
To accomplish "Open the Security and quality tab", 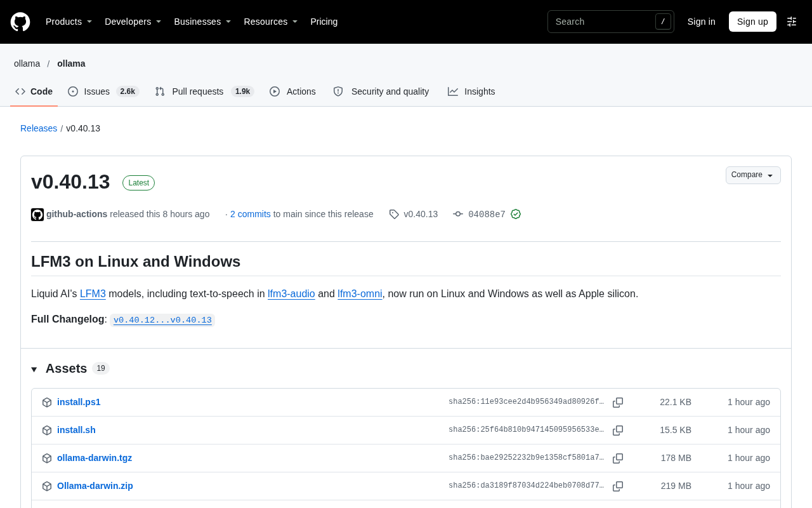I will [381, 91].
